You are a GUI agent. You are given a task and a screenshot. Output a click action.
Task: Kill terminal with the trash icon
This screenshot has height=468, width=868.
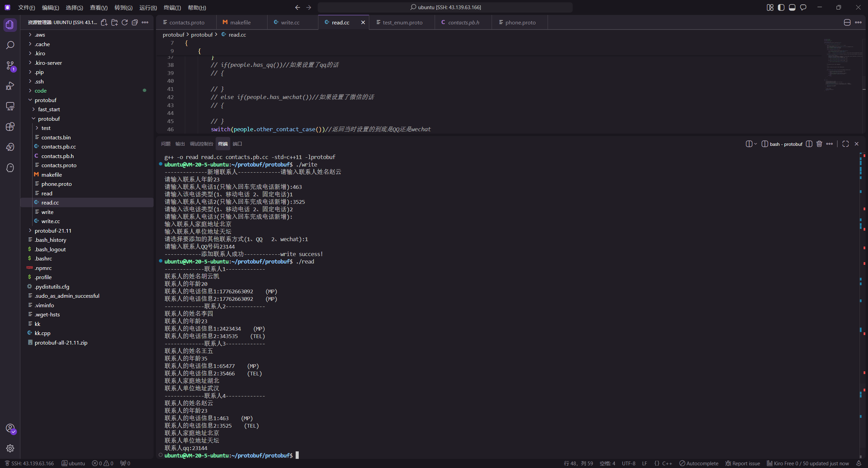[x=819, y=144]
